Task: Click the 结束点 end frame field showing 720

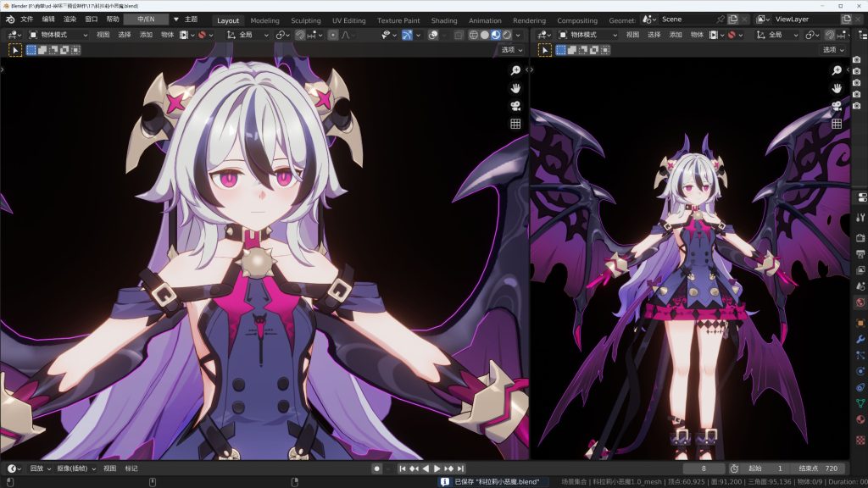Action: coord(819,469)
